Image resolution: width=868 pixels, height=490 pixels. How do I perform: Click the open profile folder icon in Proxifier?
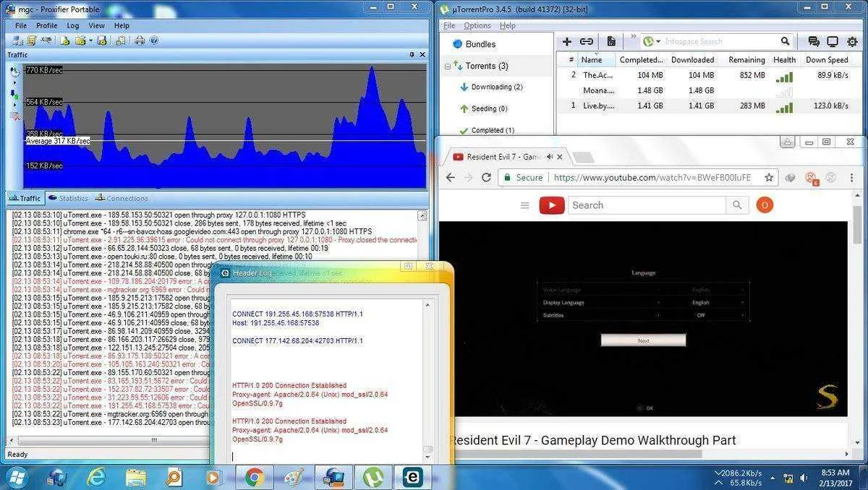point(80,40)
